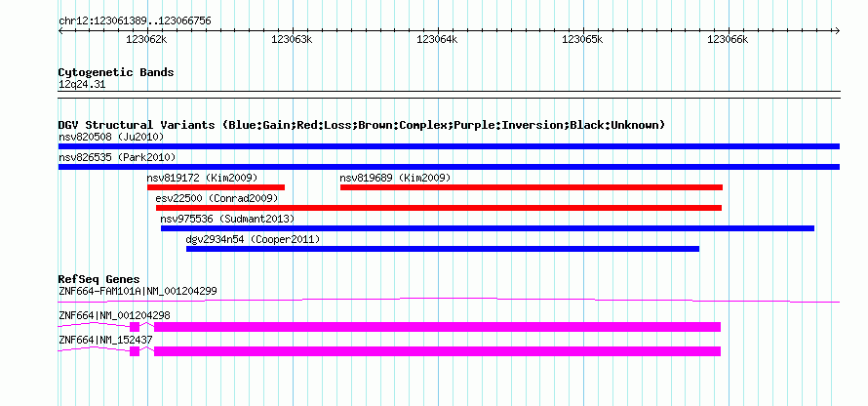Open the esv22500 (Conrad2009) red variant bar

pos(439,208)
